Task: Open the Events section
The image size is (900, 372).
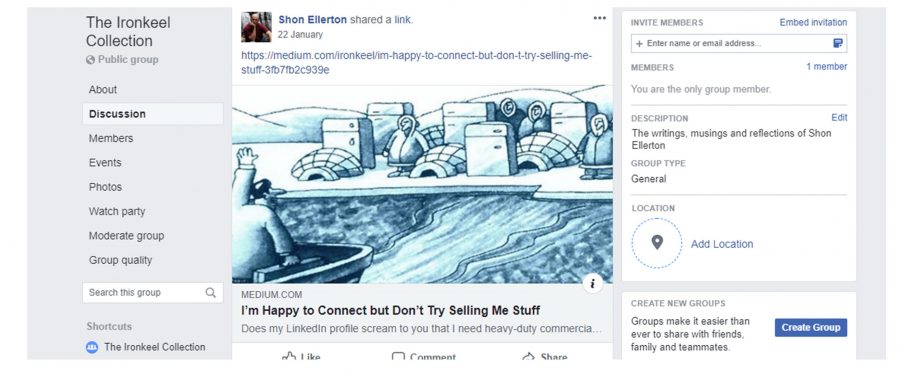Action: coord(105,162)
